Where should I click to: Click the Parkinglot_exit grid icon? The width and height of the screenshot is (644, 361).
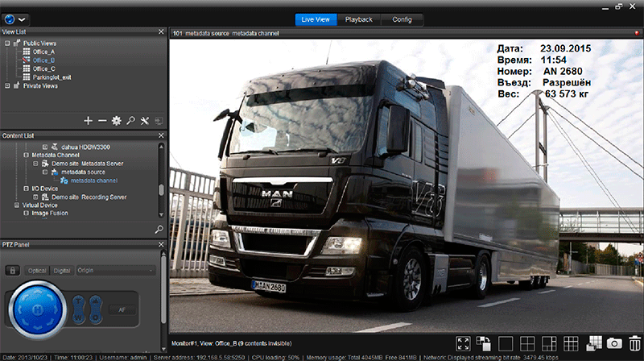(x=27, y=77)
